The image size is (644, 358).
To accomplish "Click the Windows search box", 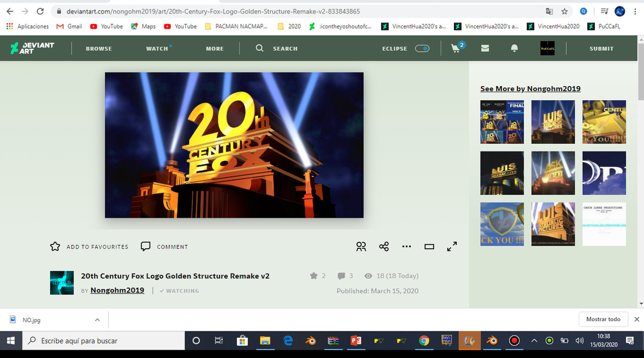I will 104,341.
